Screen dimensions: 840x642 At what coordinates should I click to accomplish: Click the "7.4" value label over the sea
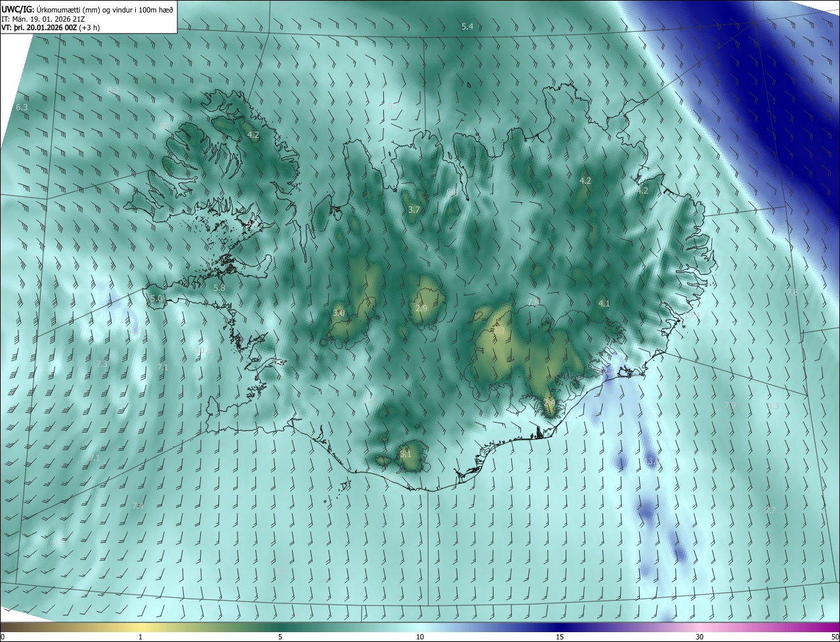[138, 505]
